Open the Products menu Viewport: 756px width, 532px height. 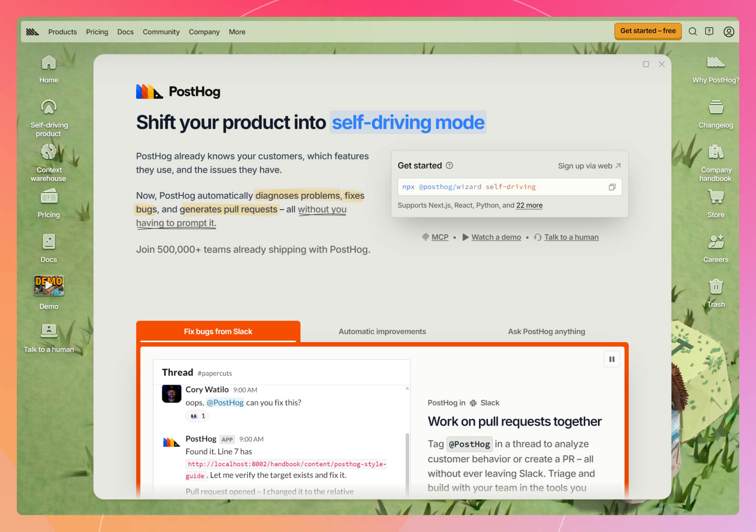click(62, 32)
